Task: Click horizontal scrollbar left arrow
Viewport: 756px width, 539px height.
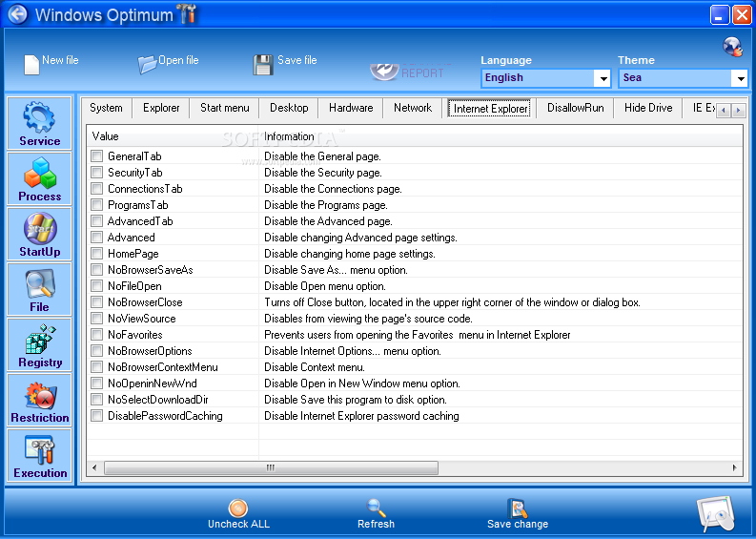Action: tap(94, 467)
